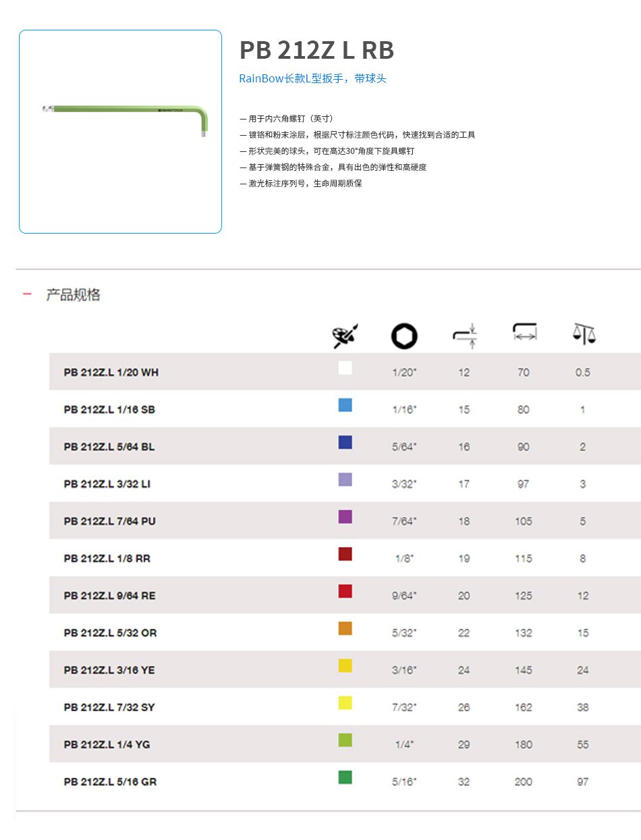The image size is (641, 840).
Task: Click the white swatch for 1/20
Action: 345,368
